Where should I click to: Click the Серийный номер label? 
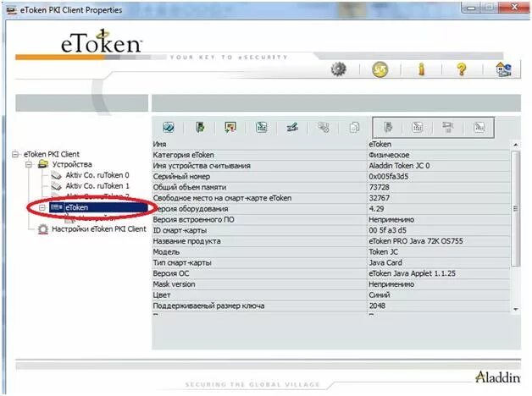[x=181, y=177]
